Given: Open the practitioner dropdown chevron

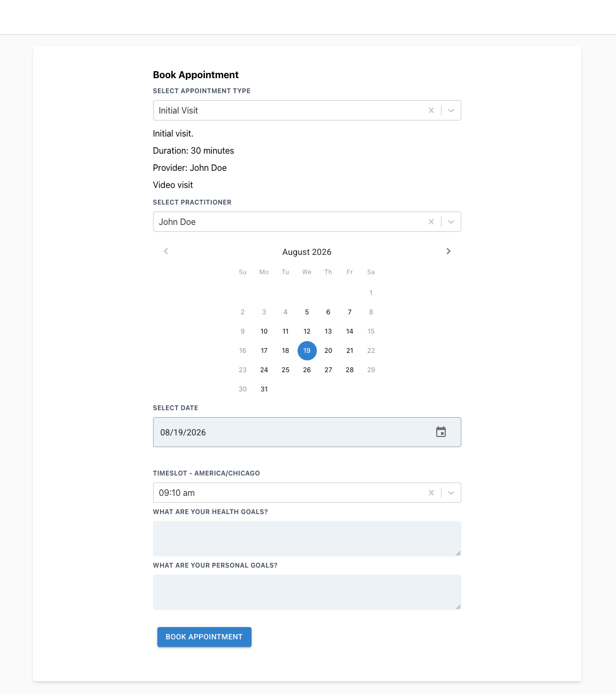Looking at the screenshot, I should coord(451,222).
